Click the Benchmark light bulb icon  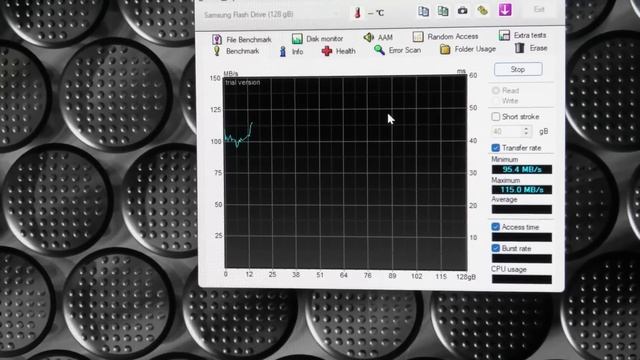pyautogui.click(x=217, y=51)
